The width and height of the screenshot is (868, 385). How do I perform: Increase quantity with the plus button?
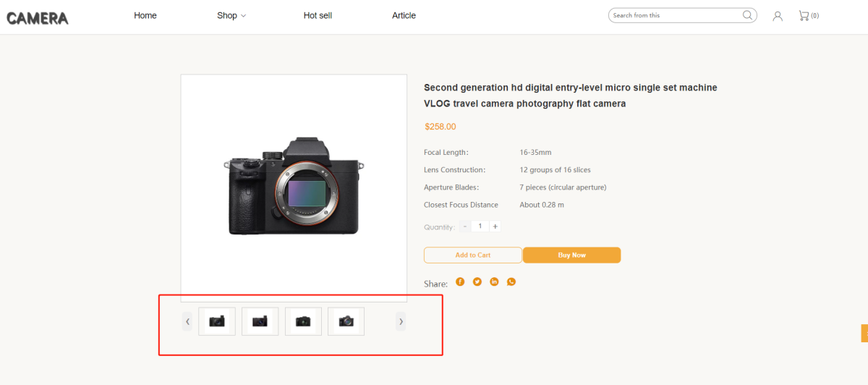495,227
